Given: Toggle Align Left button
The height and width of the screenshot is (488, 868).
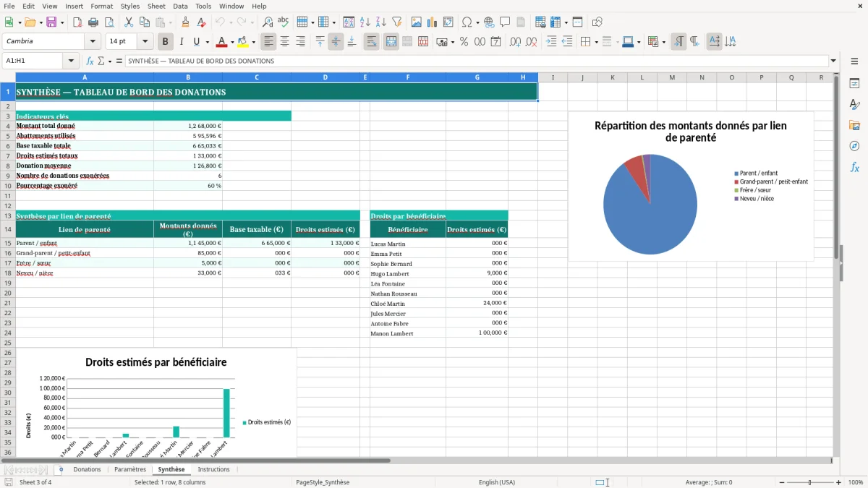Looking at the screenshot, I should pos(269,42).
